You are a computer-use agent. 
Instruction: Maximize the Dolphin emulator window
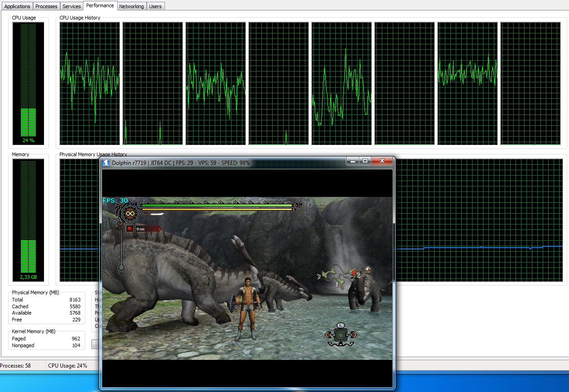[x=365, y=161]
